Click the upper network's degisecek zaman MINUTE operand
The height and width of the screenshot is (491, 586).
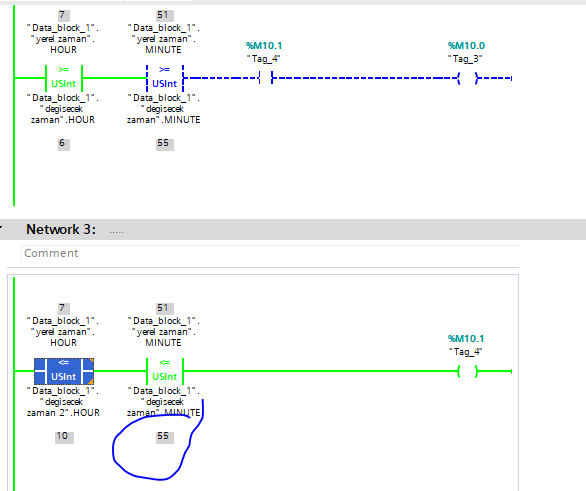[164, 109]
